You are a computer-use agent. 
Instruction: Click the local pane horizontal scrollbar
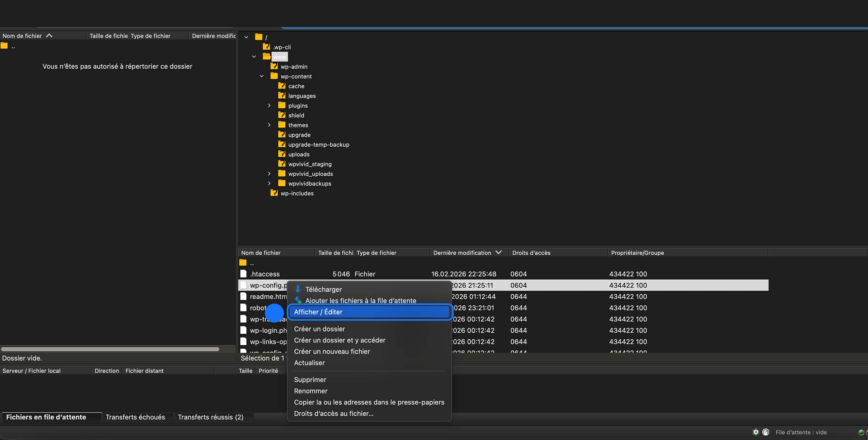(x=110, y=349)
